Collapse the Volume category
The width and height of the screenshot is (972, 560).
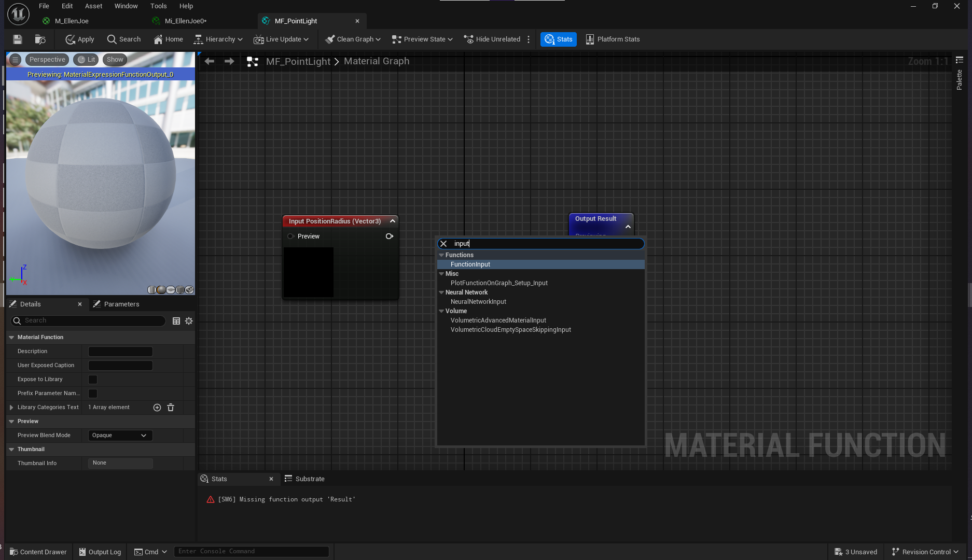(441, 311)
